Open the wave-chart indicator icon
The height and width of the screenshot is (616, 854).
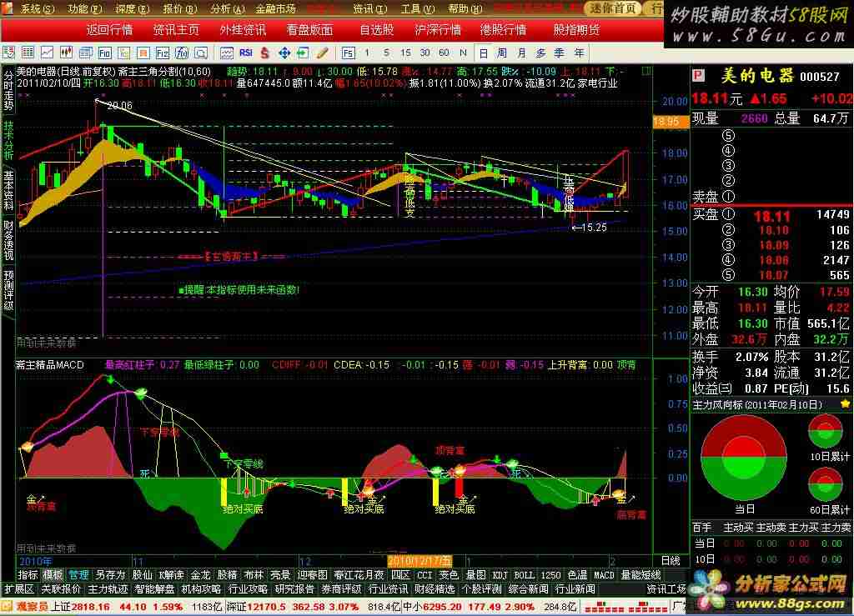(227, 53)
